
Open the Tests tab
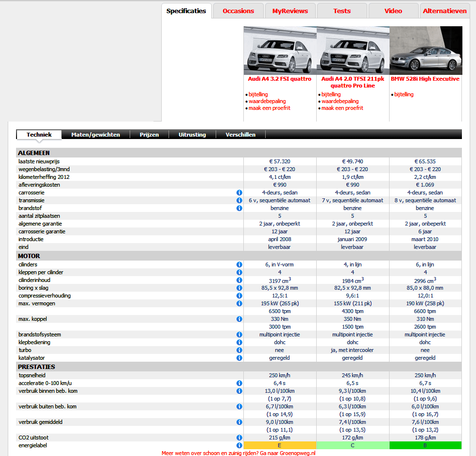tap(342, 11)
